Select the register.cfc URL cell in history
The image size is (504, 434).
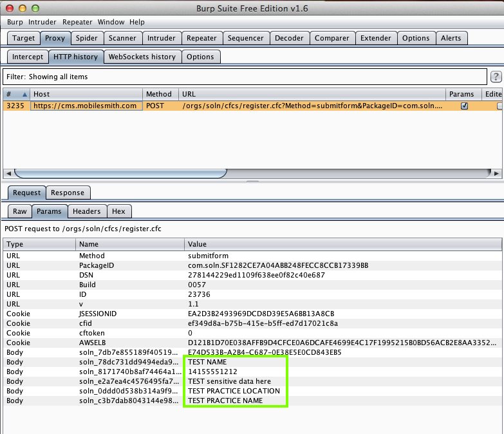pos(312,106)
